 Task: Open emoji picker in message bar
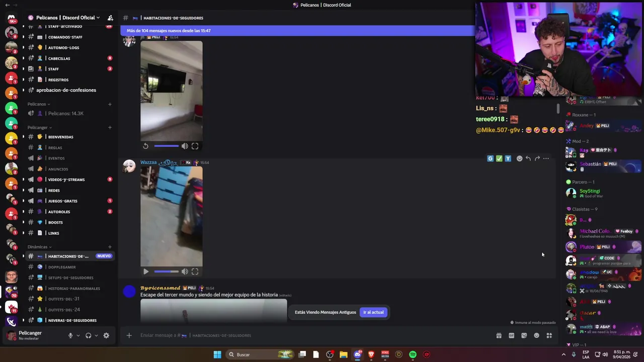(536, 335)
